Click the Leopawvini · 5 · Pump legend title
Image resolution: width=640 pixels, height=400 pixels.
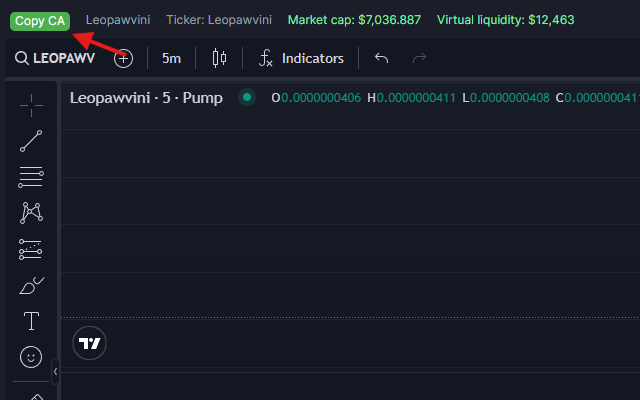(146, 98)
